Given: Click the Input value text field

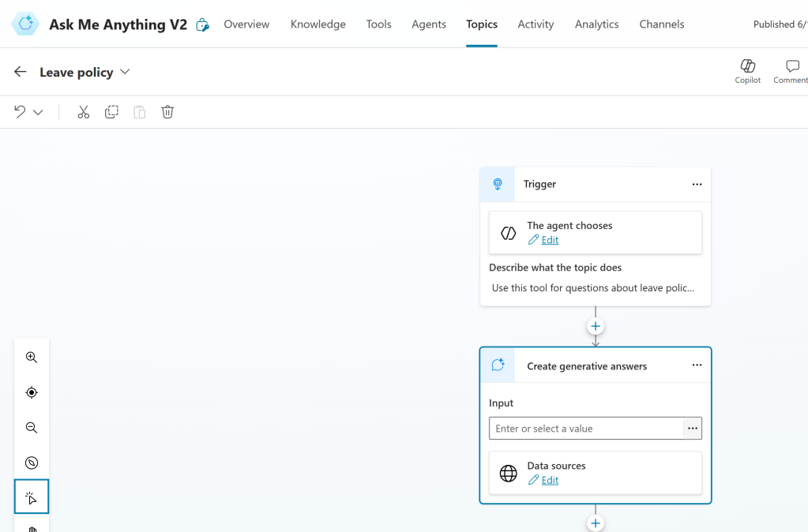Looking at the screenshot, I should point(585,429).
